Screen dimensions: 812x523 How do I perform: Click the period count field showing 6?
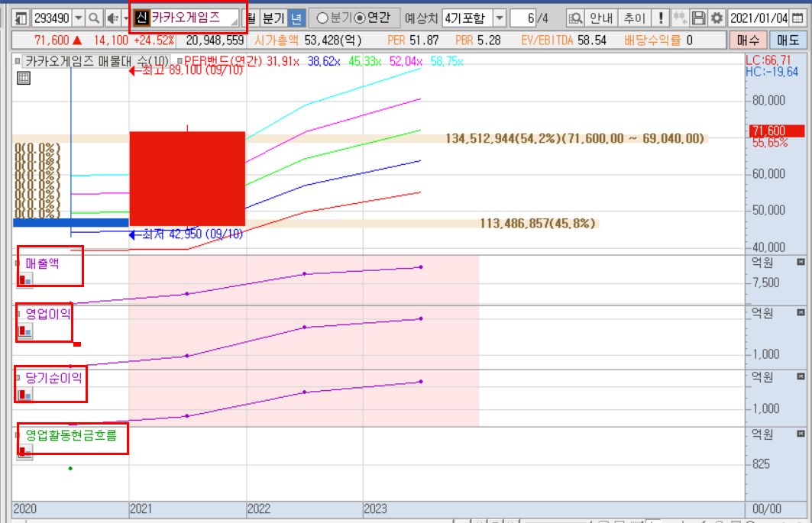pos(523,18)
